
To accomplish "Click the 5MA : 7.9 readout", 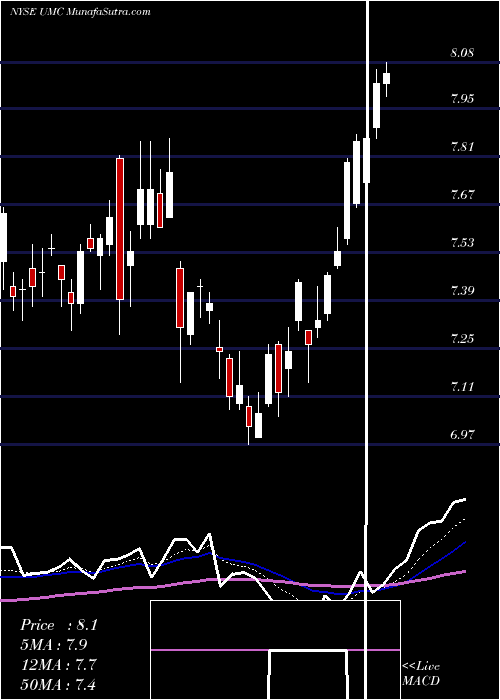I will [x=54, y=645].
